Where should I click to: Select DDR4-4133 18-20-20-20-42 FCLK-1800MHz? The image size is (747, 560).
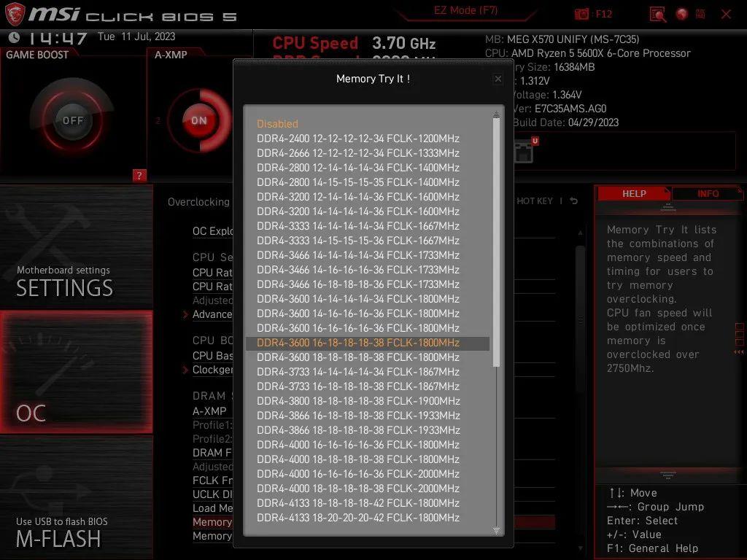click(357, 518)
